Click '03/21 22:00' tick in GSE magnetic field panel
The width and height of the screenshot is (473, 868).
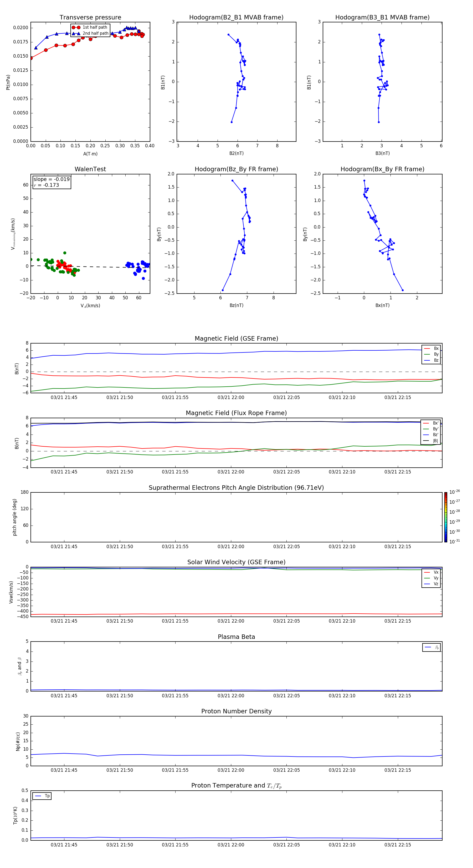pos(231,398)
